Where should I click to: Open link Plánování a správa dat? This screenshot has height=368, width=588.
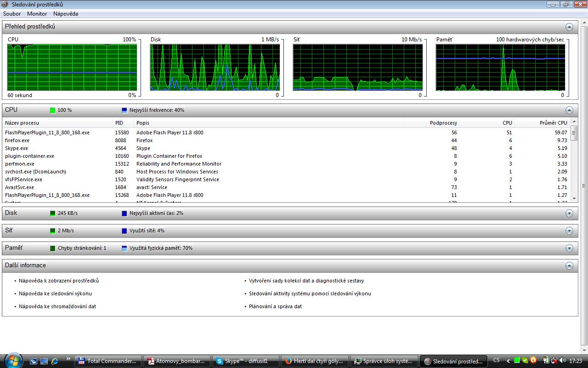(x=275, y=306)
